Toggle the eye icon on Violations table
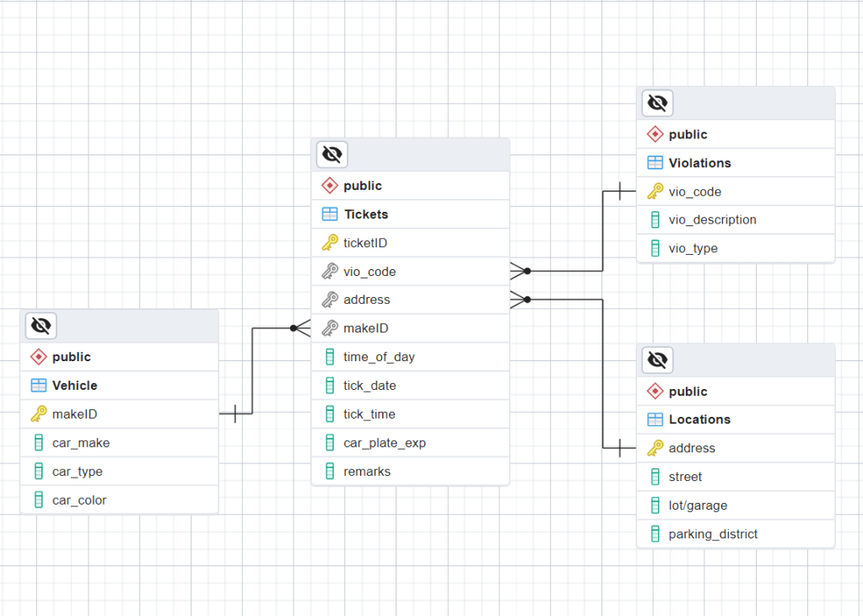Screen dimensions: 863x616 pos(657,103)
